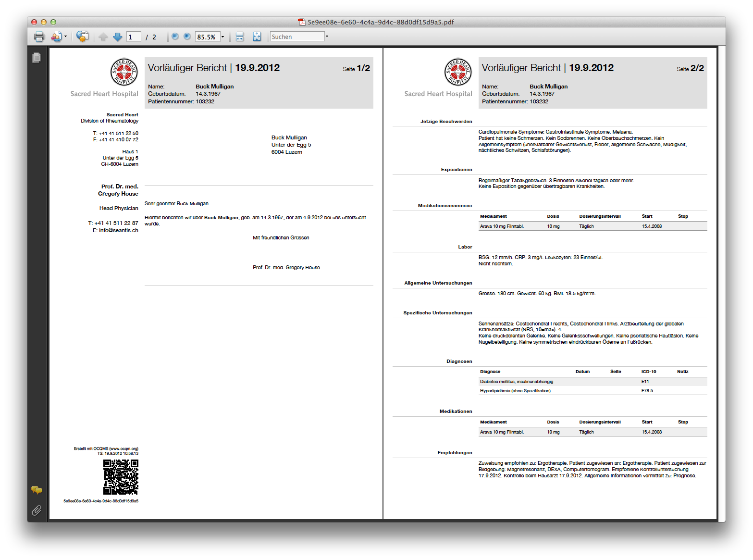Click the 'Diagnosen' section heading

pos(459,361)
